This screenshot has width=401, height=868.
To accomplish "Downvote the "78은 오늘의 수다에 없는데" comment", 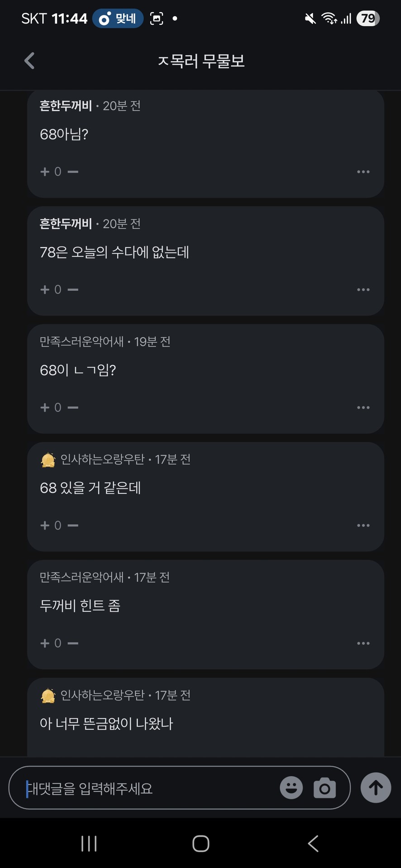I will click(73, 289).
